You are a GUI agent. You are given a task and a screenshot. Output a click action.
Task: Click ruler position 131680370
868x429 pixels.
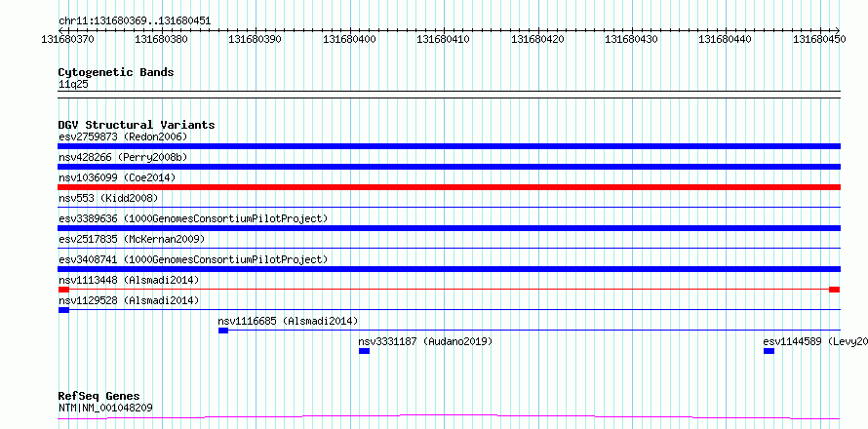67,39
